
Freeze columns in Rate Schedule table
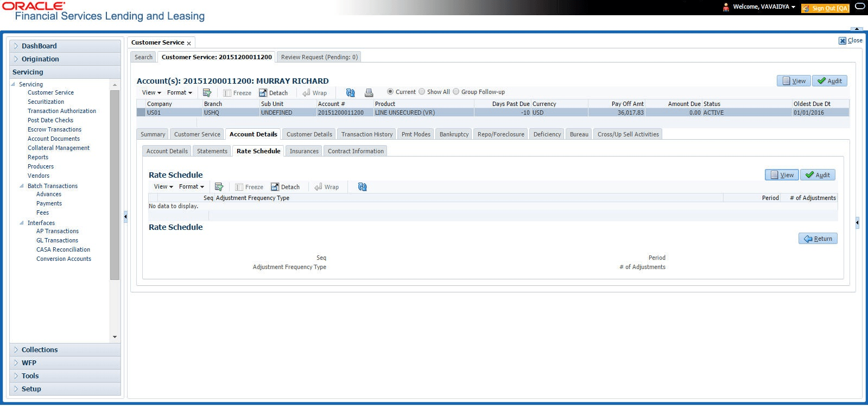(249, 187)
